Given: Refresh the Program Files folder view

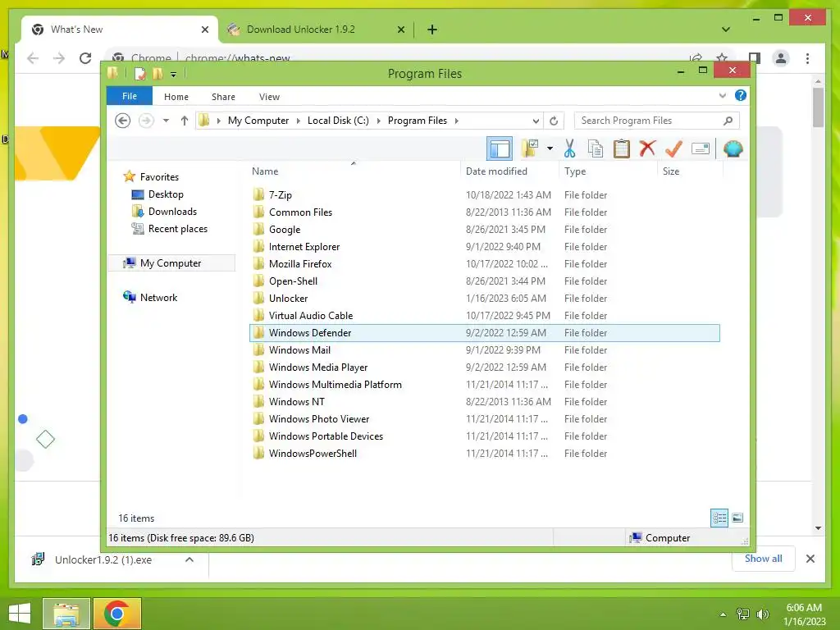Looking at the screenshot, I should tap(554, 121).
